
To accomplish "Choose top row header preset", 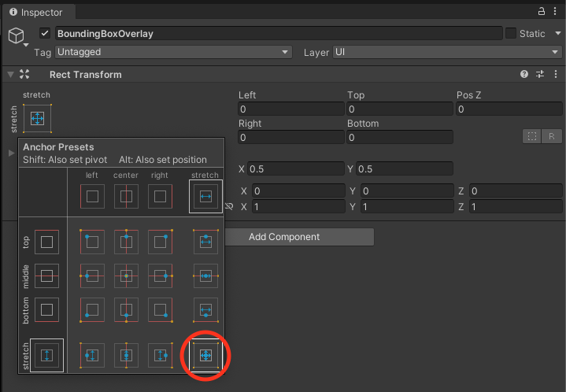I will [x=46, y=242].
